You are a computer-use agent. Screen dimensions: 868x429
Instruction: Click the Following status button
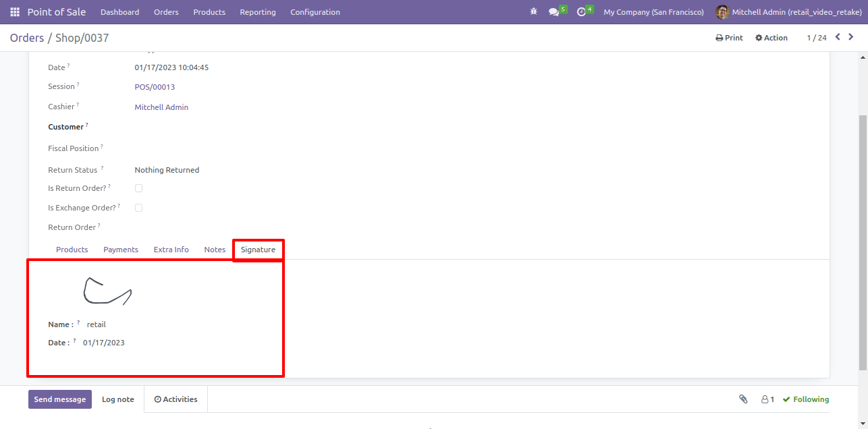(x=806, y=399)
